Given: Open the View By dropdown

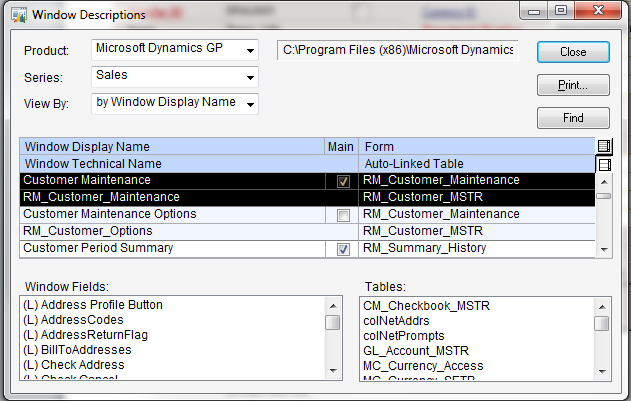Looking at the screenshot, I should (175, 104).
